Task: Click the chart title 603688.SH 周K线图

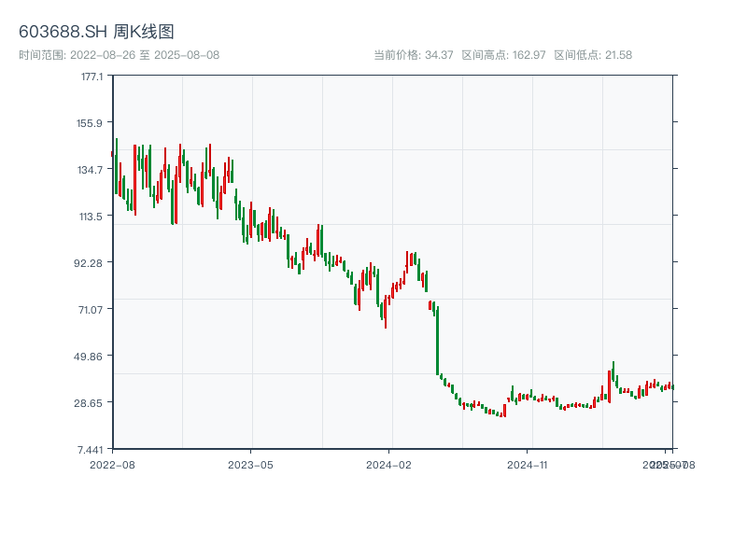Action: (96, 32)
